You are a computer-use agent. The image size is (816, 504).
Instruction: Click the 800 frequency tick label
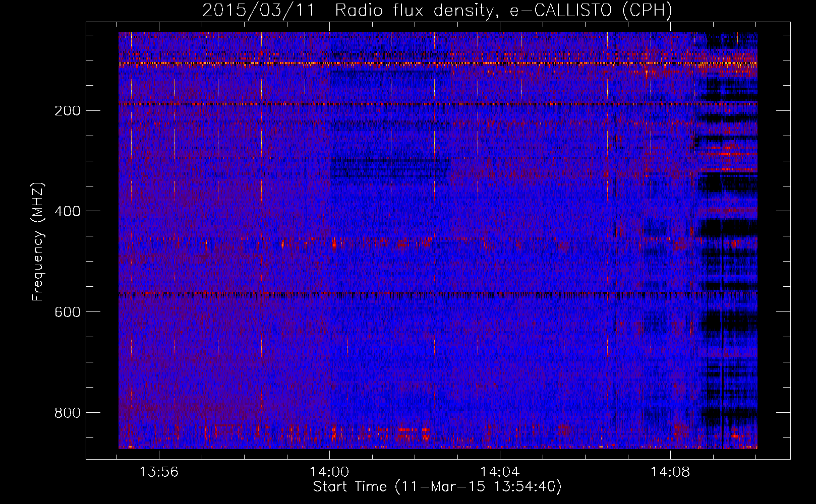pos(67,413)
